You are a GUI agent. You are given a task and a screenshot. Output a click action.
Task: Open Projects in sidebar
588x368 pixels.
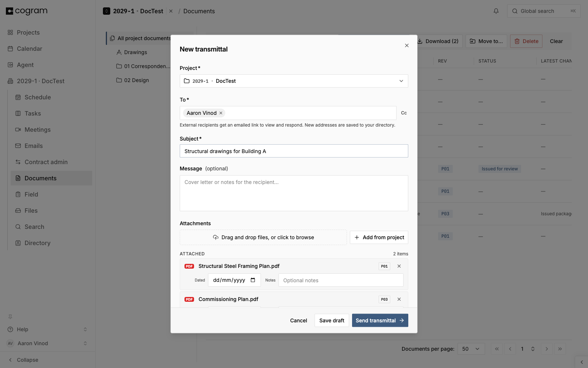point(48,32)
